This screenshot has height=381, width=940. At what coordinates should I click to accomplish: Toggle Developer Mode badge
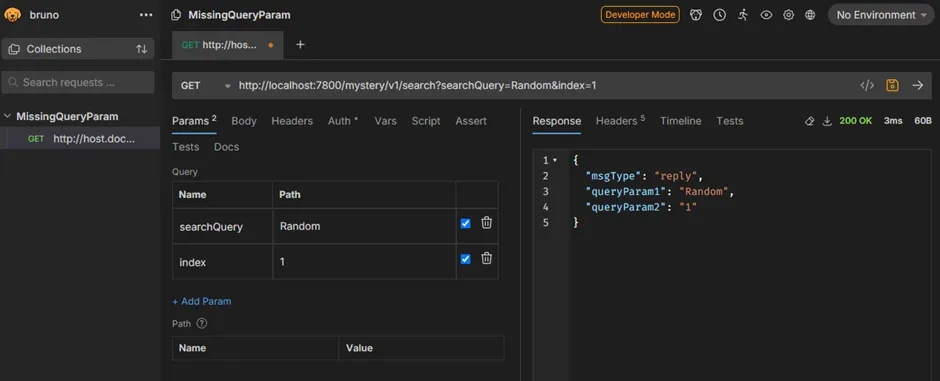pos(640,15)
